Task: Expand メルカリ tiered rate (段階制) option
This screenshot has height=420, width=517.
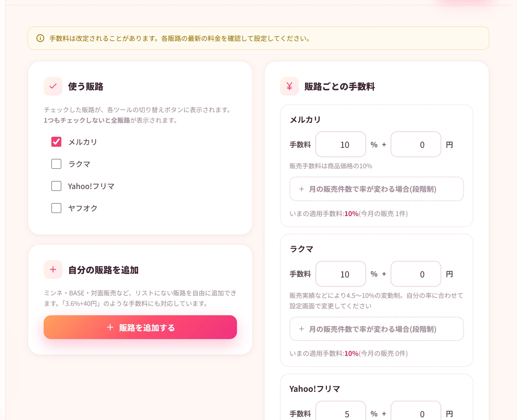Action: [x=377, y=189]
